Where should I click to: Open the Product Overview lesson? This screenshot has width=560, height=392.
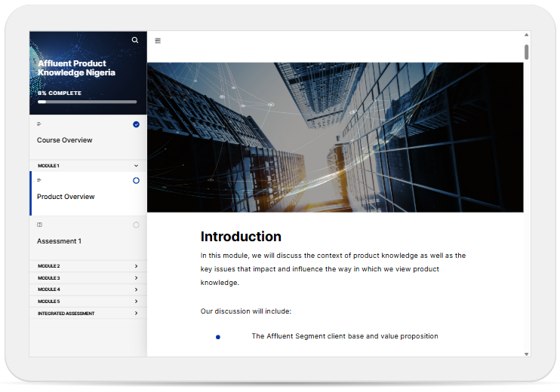pos(88,193)
